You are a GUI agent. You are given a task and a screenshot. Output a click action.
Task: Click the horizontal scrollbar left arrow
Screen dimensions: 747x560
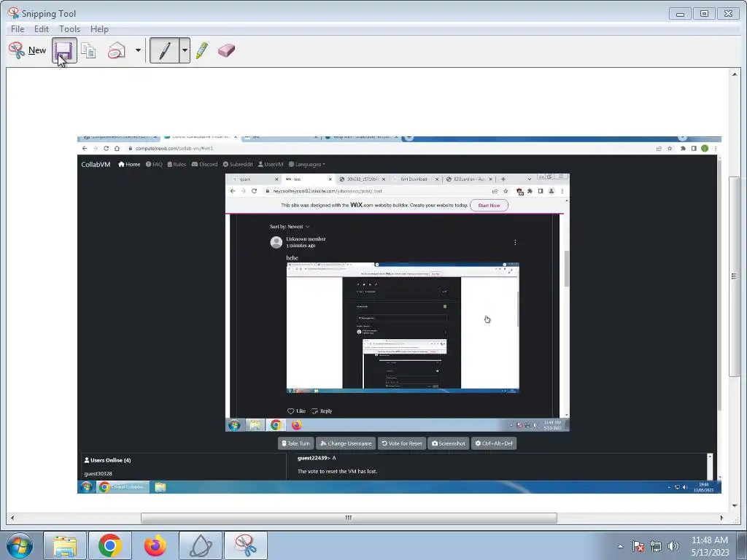tap(12, 518)
